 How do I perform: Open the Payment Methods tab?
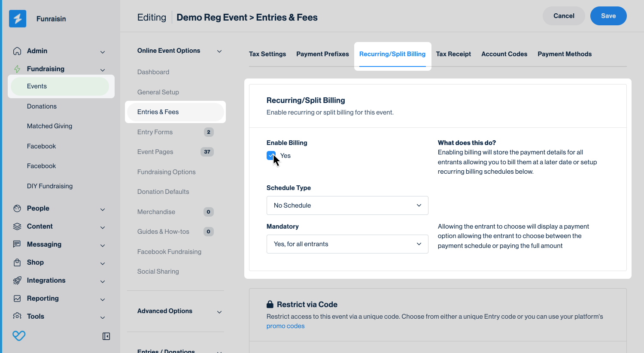pos(564,54)
